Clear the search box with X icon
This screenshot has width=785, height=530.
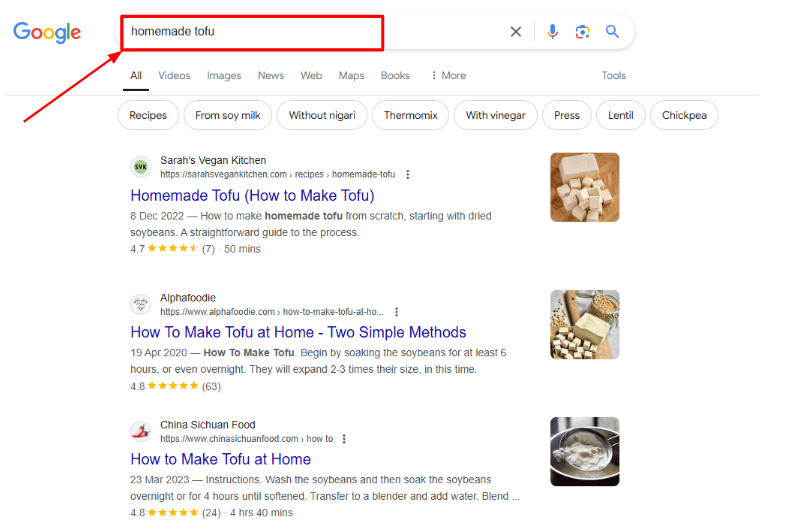(x=516, y=32)
